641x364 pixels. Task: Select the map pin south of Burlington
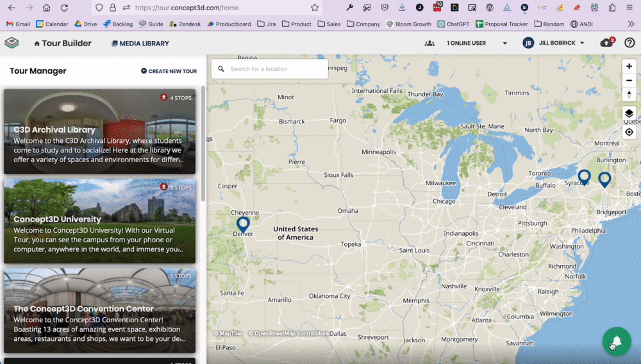coord(604,179)
